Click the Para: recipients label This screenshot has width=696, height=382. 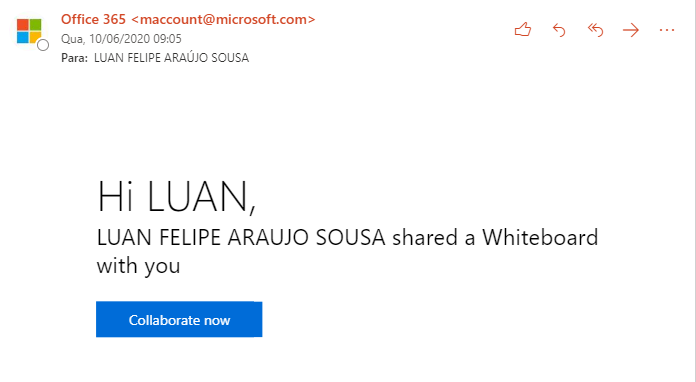tap(75, 58)
